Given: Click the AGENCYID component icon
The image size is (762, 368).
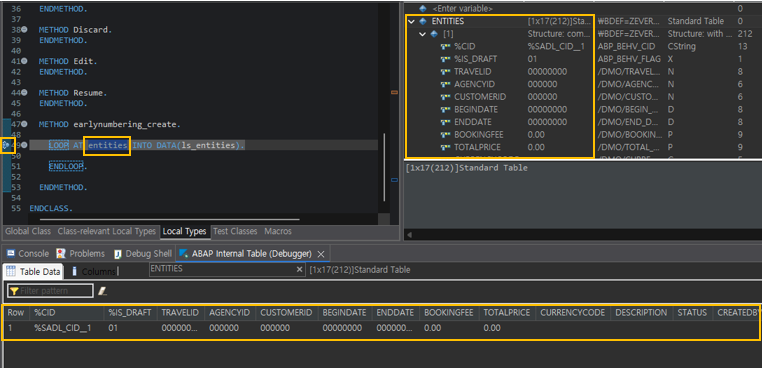Looking at the screenshot, I should click(x=445, y=84).
